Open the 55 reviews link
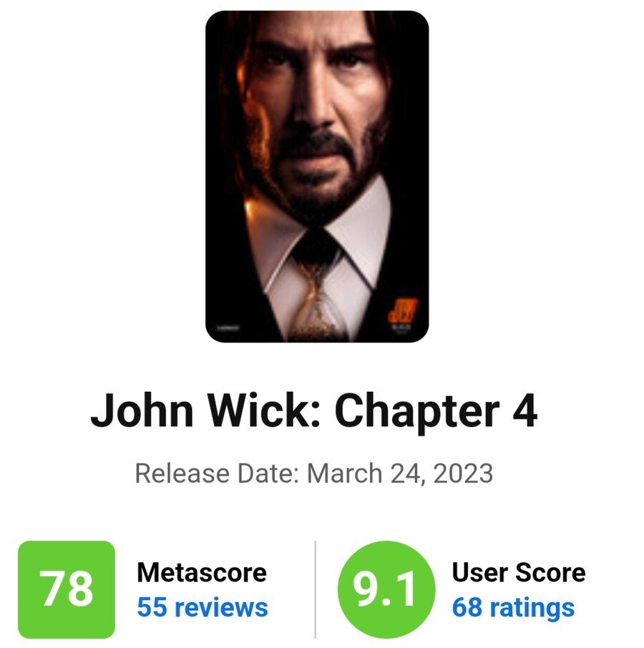Image resolution: width=644 pixels, height=648 pixels. point(203,607)
